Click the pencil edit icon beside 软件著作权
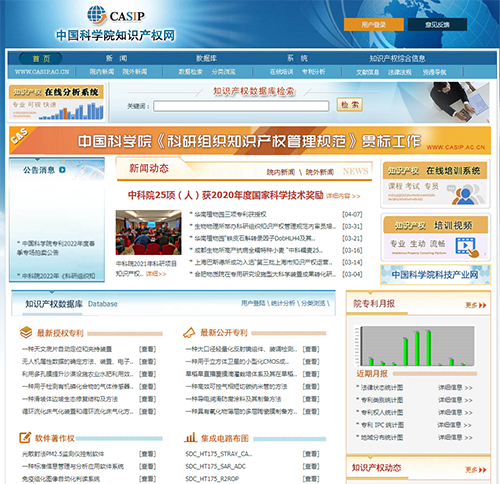The height and width of the screenshot is (484, 500). coord(25,437)
